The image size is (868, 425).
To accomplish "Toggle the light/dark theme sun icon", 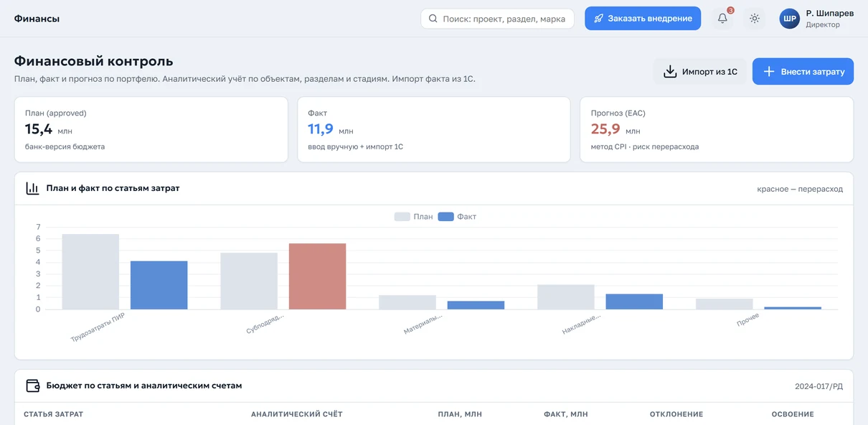I will (755, 19).
